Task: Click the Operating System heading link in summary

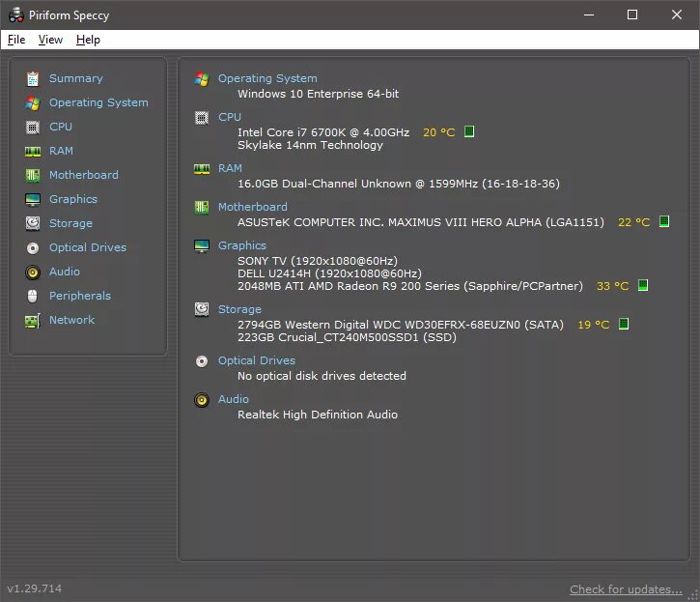Action: point(267,78)
